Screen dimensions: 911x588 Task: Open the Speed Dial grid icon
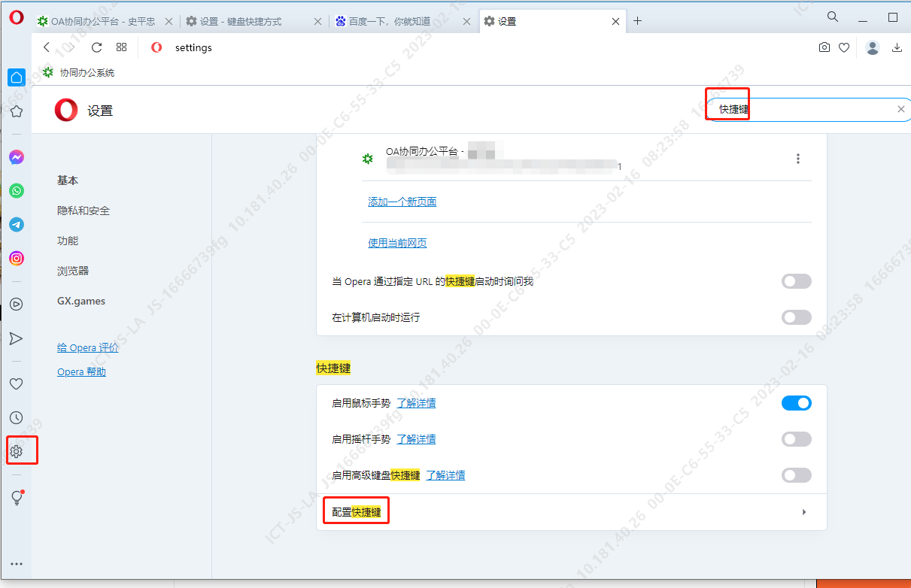[x=122, y=47]
